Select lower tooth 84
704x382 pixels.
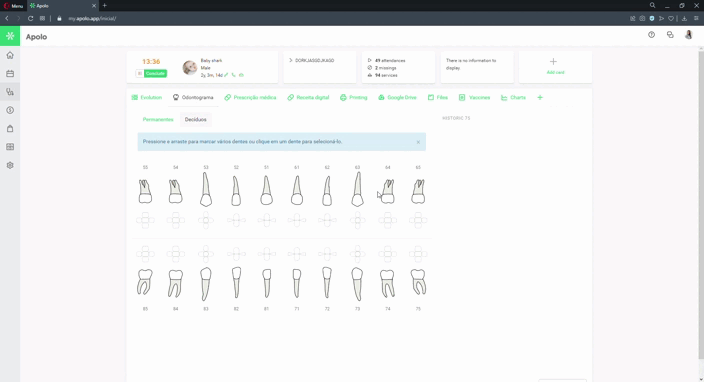176,283
